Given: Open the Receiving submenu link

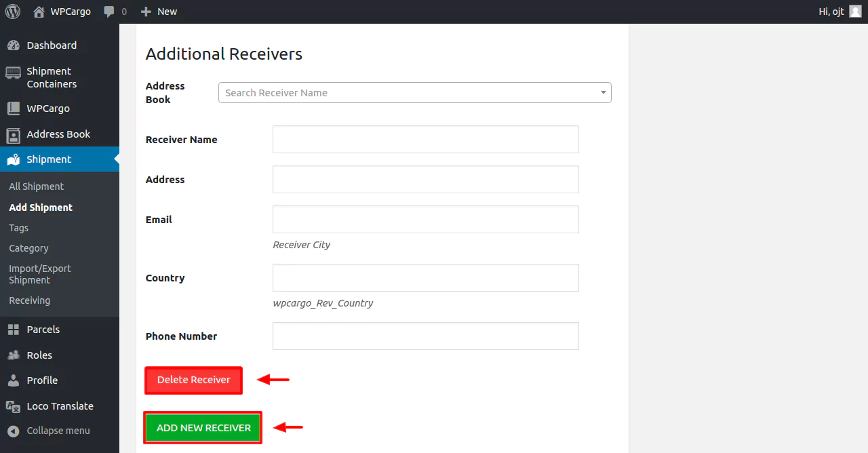Looking at the screenshot, I should click(30, 300).
